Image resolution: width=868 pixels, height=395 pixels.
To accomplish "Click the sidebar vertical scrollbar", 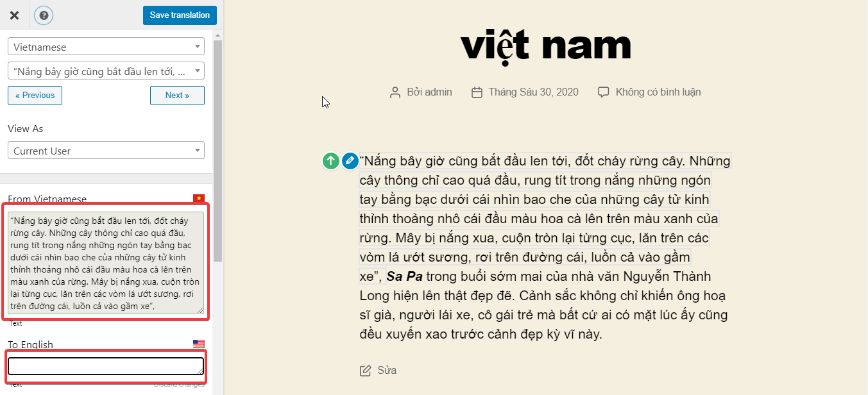I will pos(218,147).
